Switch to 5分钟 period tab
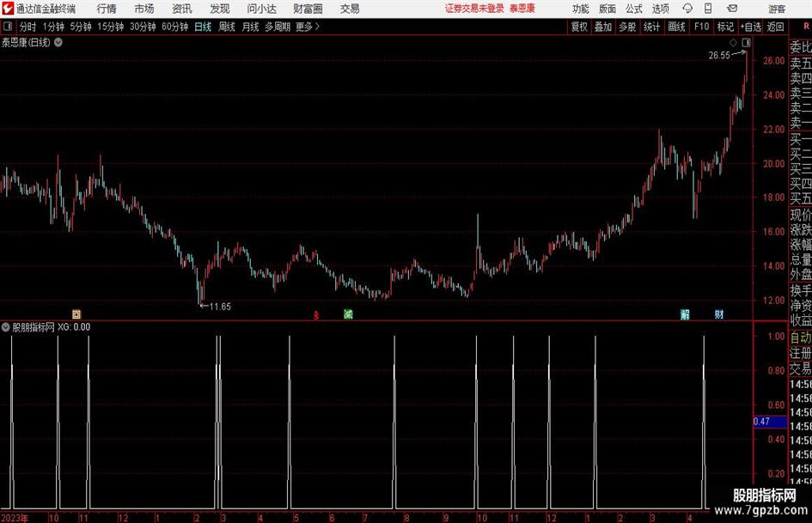812x523 pixels. point(81,27)
